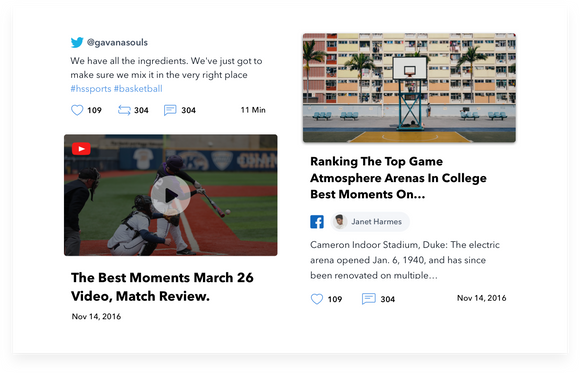Follow the #basketball hashtag link
Screen dimensions: 580x373
pos(138,89)
